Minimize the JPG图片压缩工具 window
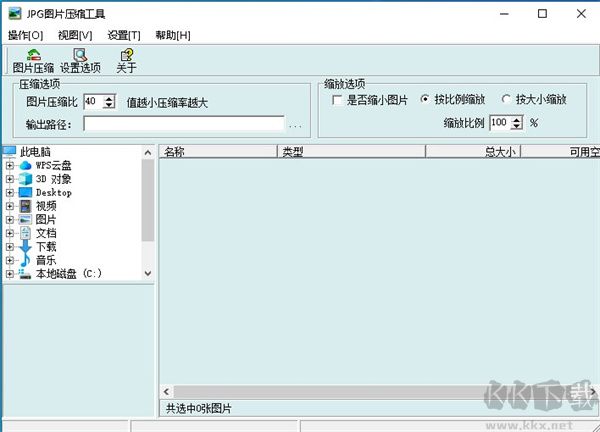 (504, 14)
